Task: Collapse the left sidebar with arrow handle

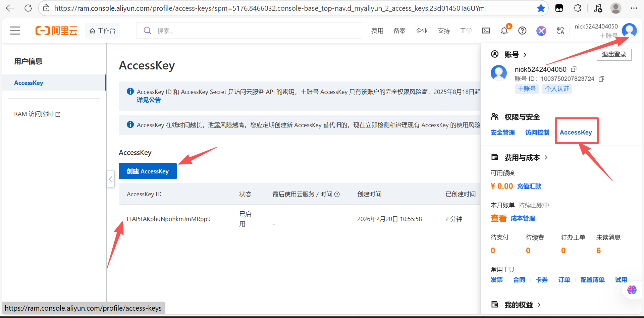Action: pyautogui.click(x=111, y=179)
